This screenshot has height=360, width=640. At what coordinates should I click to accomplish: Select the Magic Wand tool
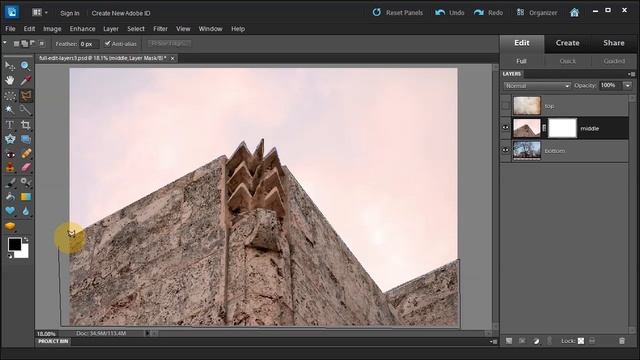[x=10, y=110]
